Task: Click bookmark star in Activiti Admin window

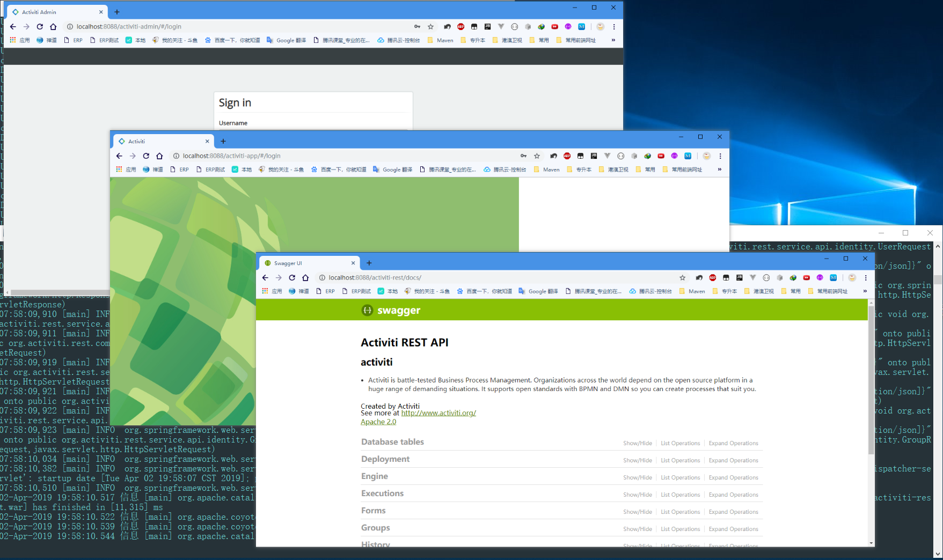Action: point(430,26)
